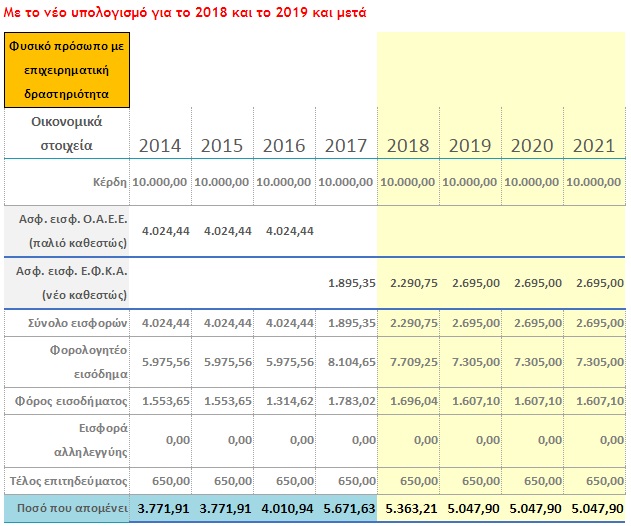Click income tax 1.607,10 for 2019
Screen dimensions: 631x526
click(x=476, y=401)
